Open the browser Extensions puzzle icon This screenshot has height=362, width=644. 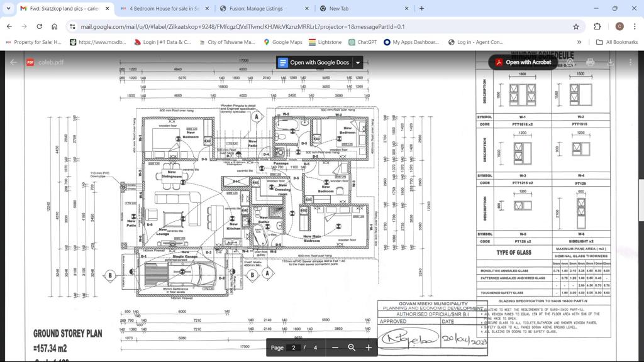point(597,26)
